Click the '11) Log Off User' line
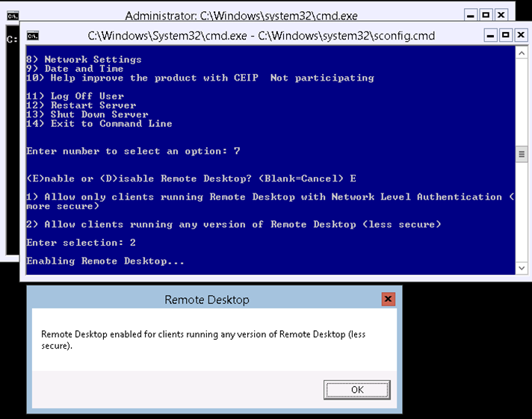532x419 pixels. point(75,96)
